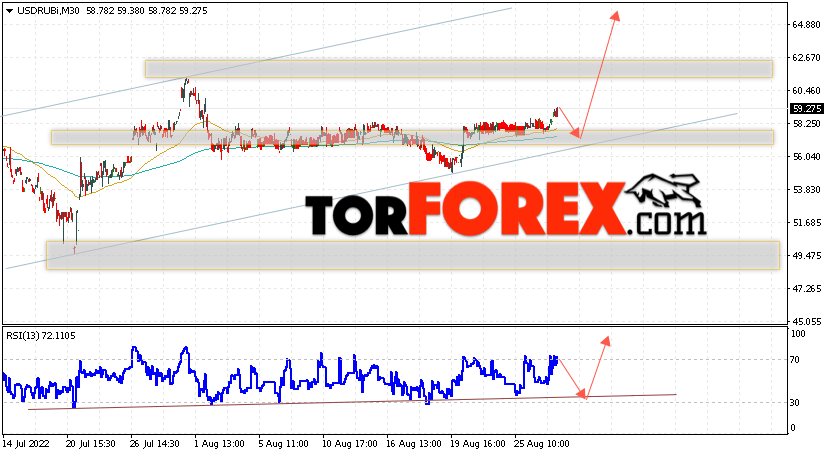Click the 1 Aug 13:00 time label
Screen dimensions: 828x455
(219, 444)
